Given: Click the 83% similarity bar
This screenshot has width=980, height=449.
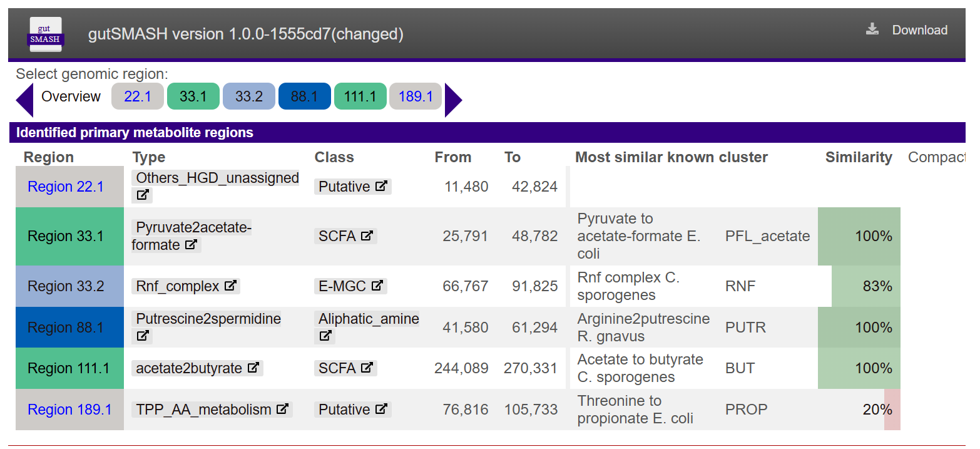Looking at the screenshot, I should click(x=865, y=286).
